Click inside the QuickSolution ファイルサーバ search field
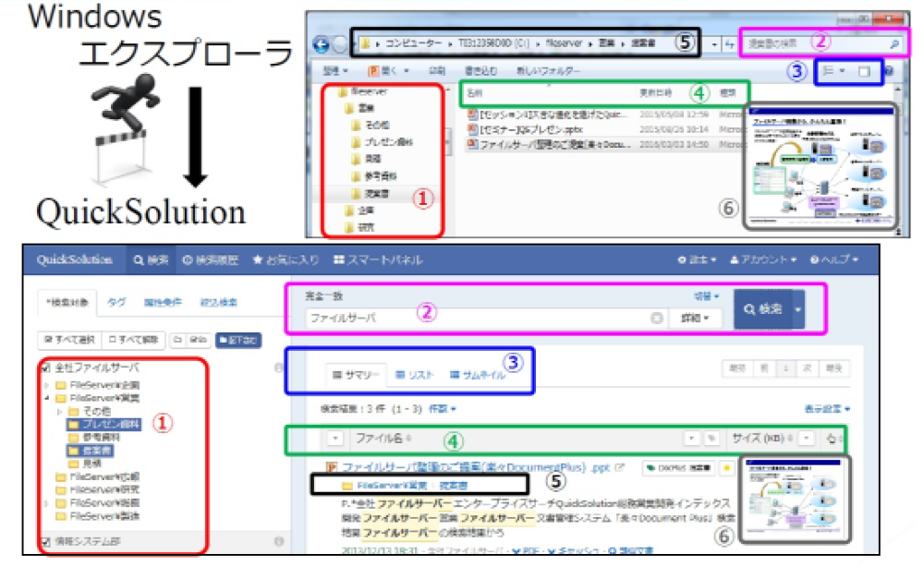This screenshot has width=924, height=566. point(478,318)
